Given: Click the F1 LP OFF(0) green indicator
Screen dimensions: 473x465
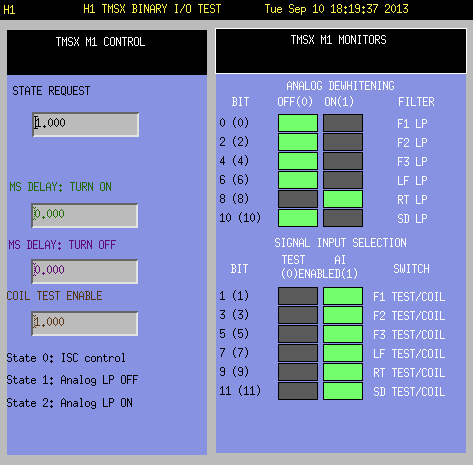Looking at the screenshot, I should [298, 123].
